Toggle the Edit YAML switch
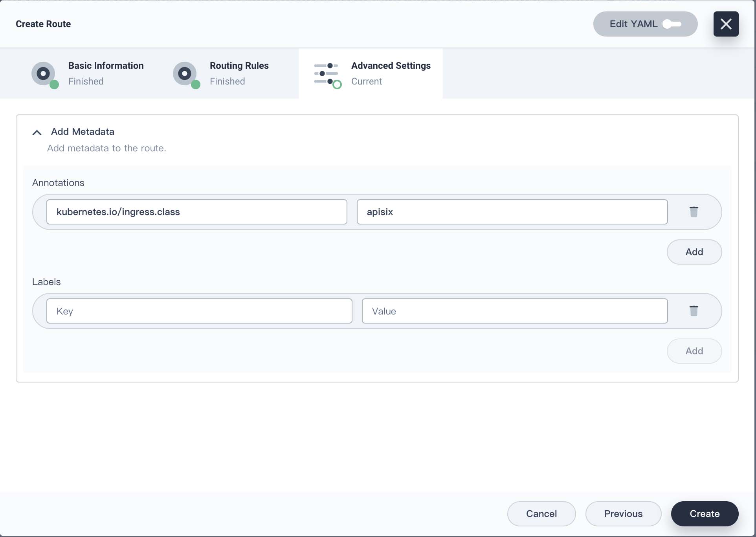This screenshot has height=537, width=756. pyautogui.click(x=672, y=24)
